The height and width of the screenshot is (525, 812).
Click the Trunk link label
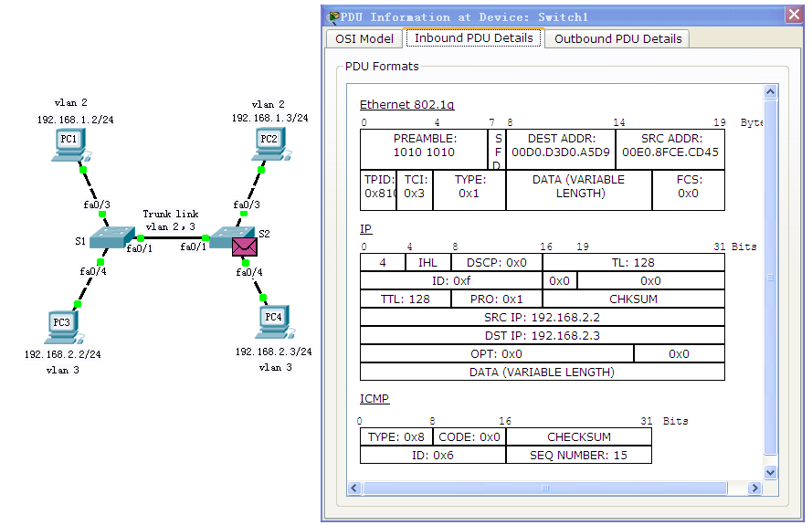(171, 214)
